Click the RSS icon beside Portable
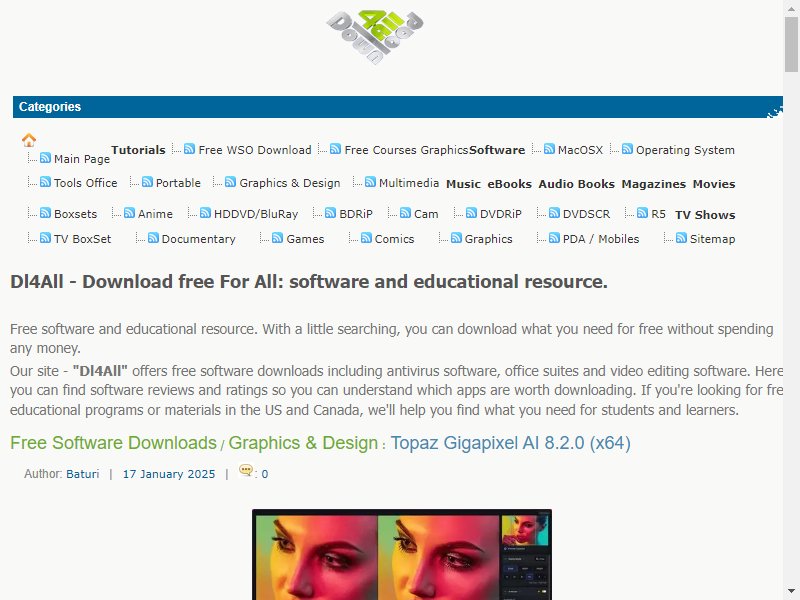The image size is (800, 600). [x=147, y=182]
